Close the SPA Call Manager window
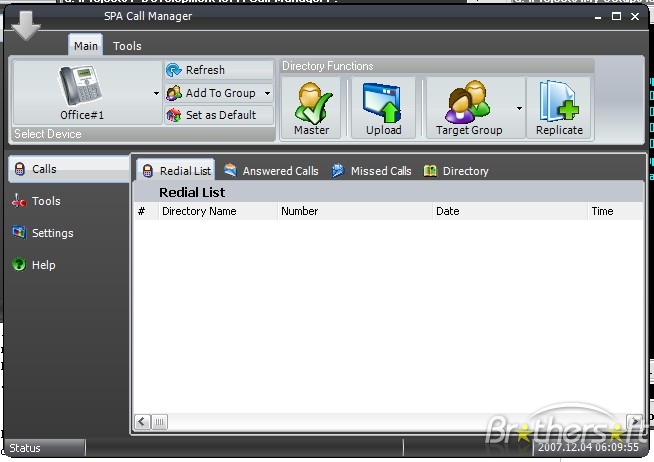Viewport: 654px width, 462px height. tap(635, 16)
